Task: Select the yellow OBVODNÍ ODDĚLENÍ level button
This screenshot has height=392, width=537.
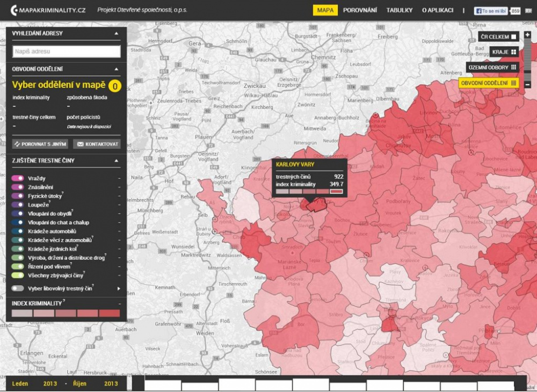Action: click(489, 83)
